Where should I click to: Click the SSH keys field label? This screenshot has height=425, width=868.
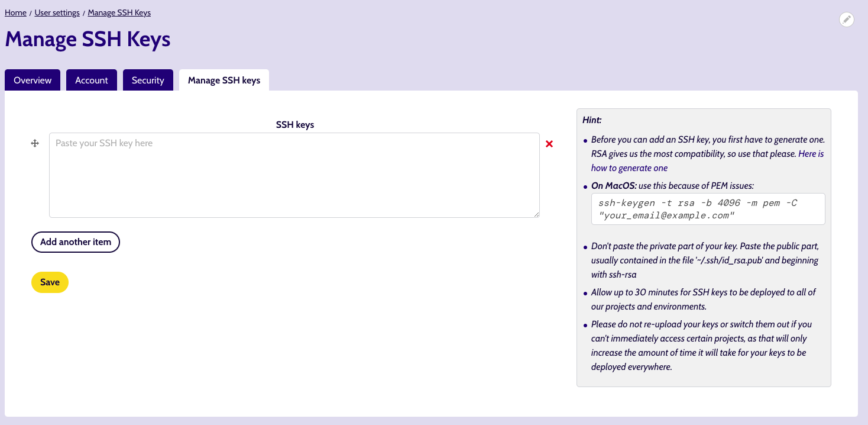coord(295,125)
